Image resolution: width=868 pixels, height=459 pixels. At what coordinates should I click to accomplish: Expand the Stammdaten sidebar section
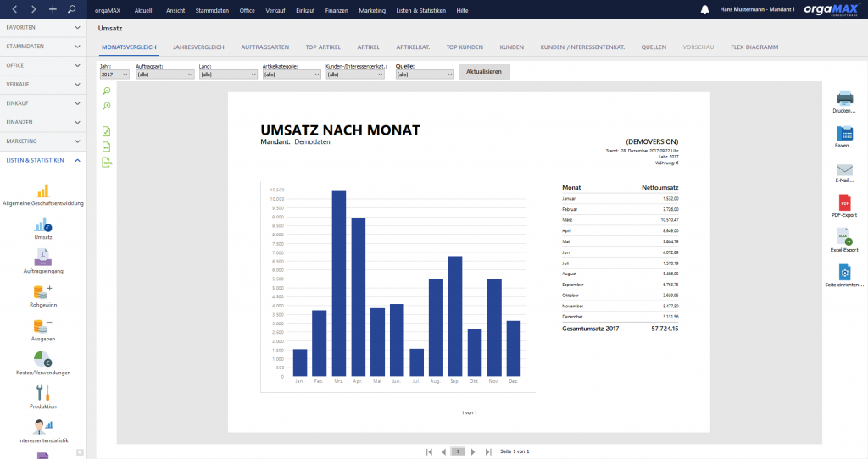point(43,47)
